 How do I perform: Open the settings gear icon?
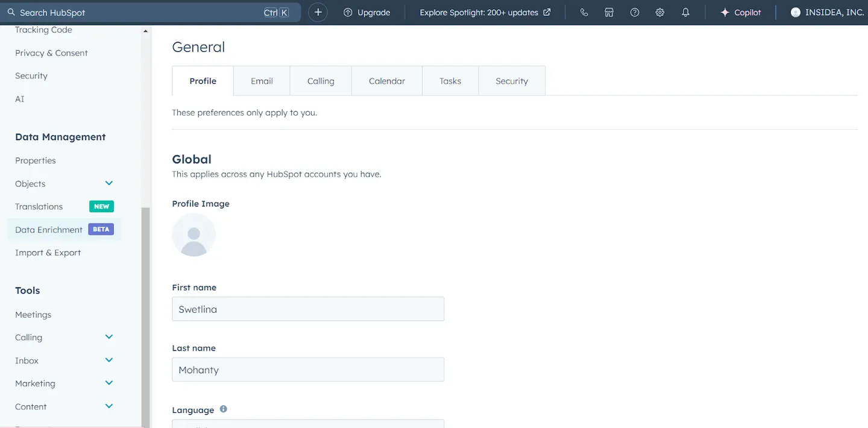(659, 12)
